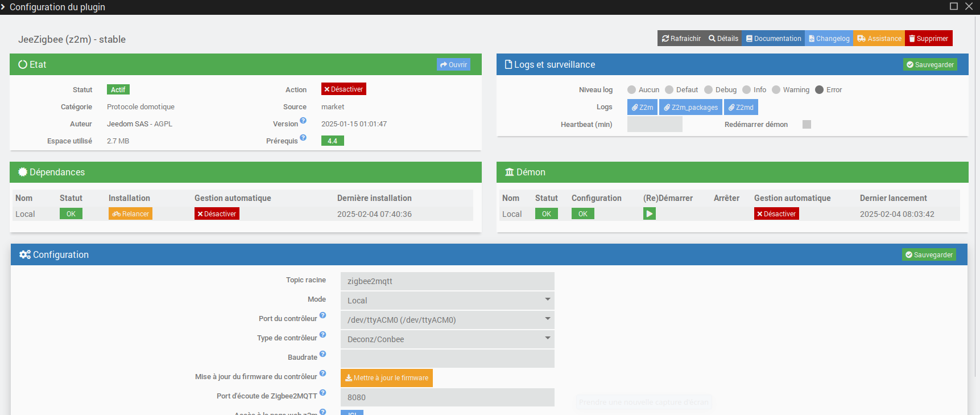Click the Prérequis help question mark icon

point(303,138)
